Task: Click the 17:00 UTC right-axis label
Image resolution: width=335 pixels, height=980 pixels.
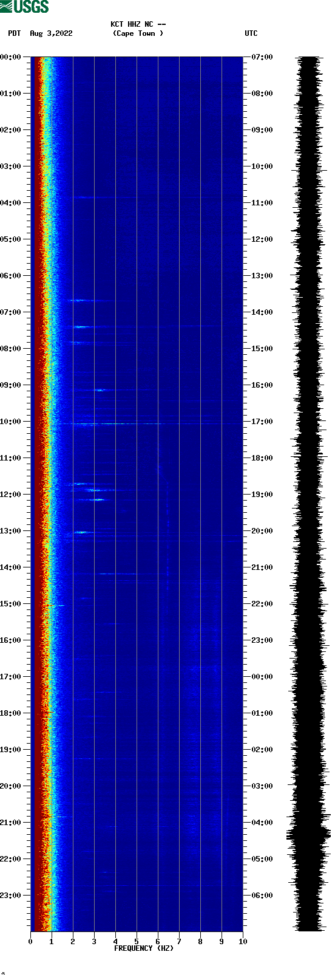Action: pos(262,422)
